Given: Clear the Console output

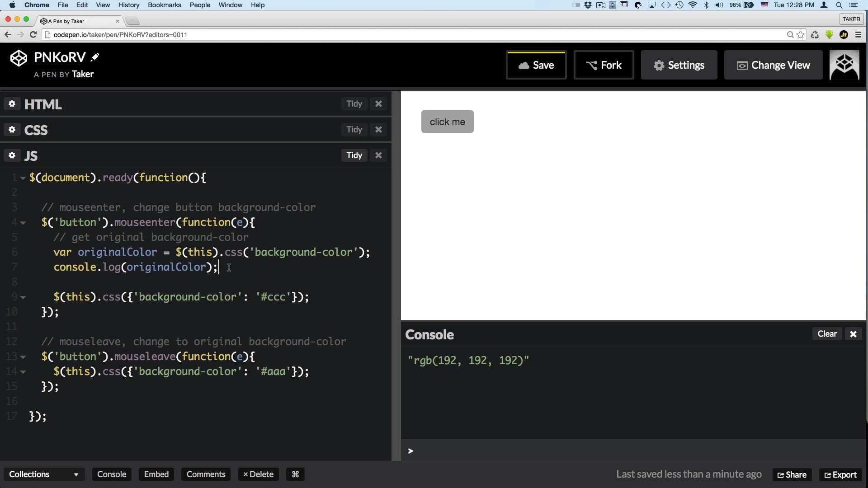Looking at the screenshot, I should (827, 333).
